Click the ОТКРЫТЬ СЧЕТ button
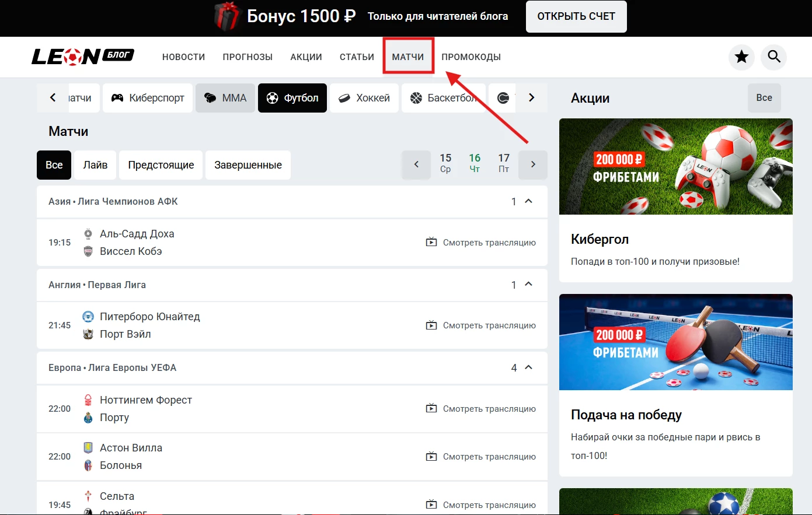 [576, 16]
